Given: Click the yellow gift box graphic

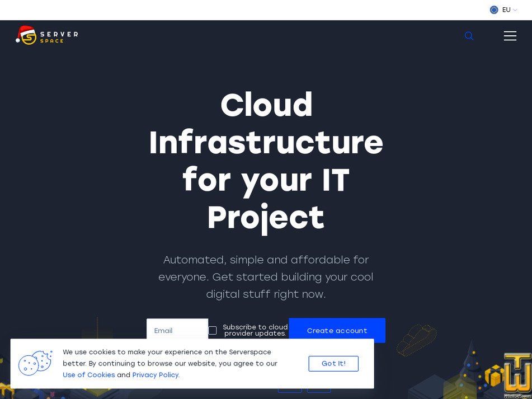Looking at the screenshot, I should pos(495,374).
